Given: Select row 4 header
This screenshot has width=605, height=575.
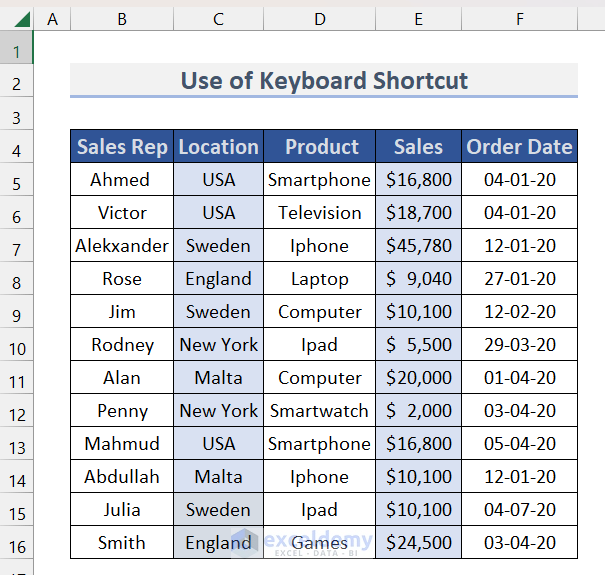Looking at the screenshot, I should click(x=17, y=147).
